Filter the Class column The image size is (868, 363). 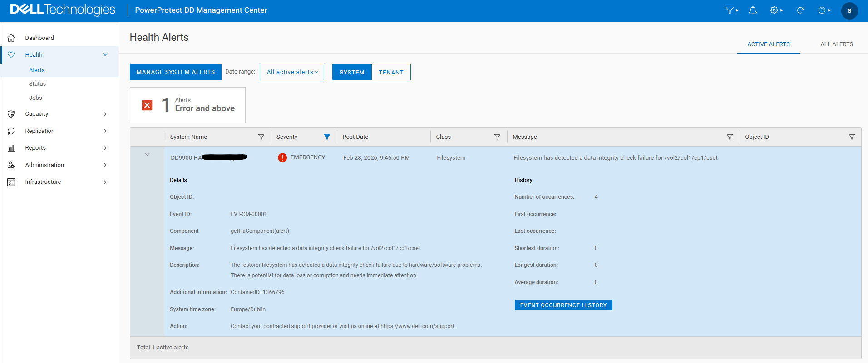click(497, 137)
